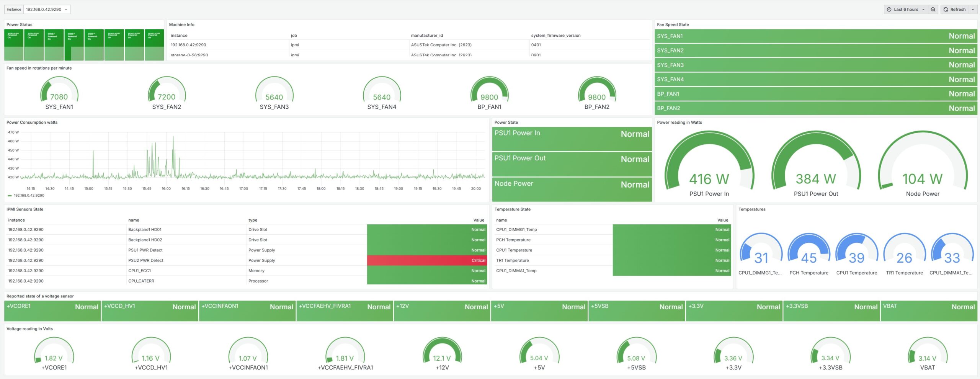Click the first Powered On status tile
Image resolution: width=980 pixels, height=379 pixels.
14,45
